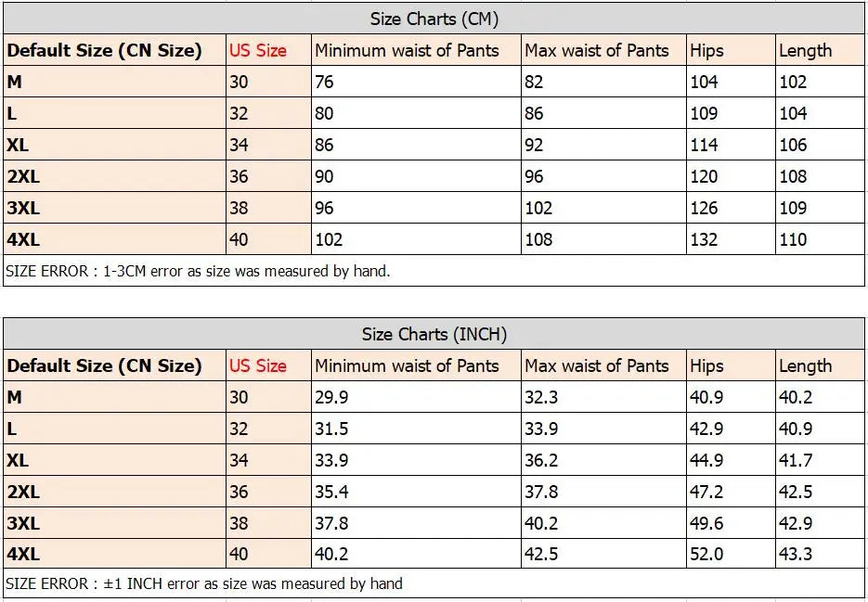Click the Size Charts (INCH) title
The image size is (868, 602).
tap(434, 334)
